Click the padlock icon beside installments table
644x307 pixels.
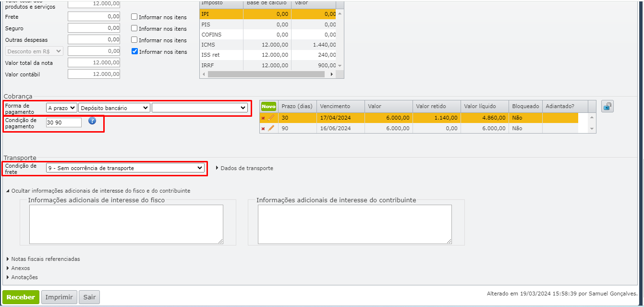(608, 106)
